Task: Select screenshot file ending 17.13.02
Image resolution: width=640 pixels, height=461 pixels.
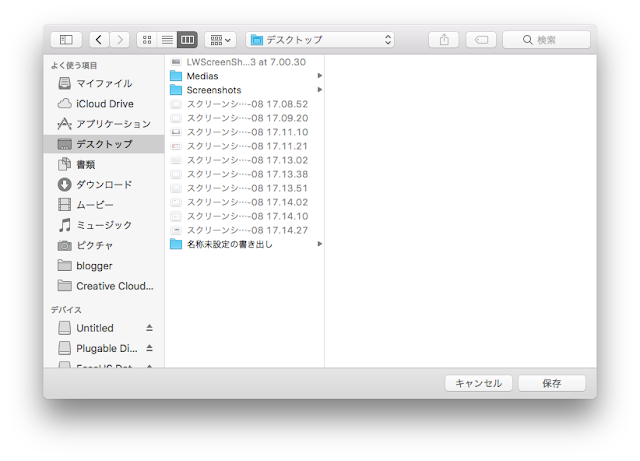Action: point(245,160)
